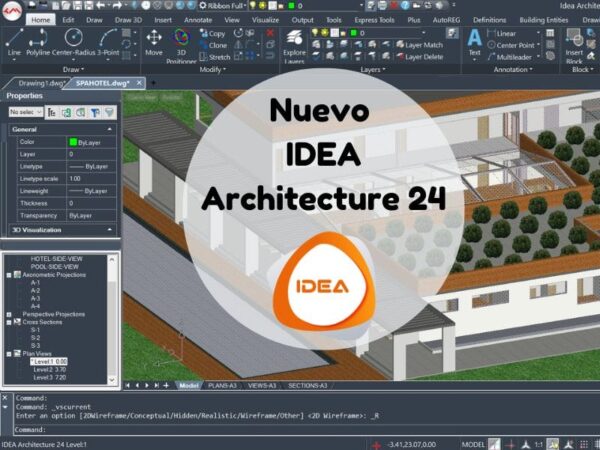
Task: Collapse the Cross Sections tree node
Action: (x=9, y=323)
